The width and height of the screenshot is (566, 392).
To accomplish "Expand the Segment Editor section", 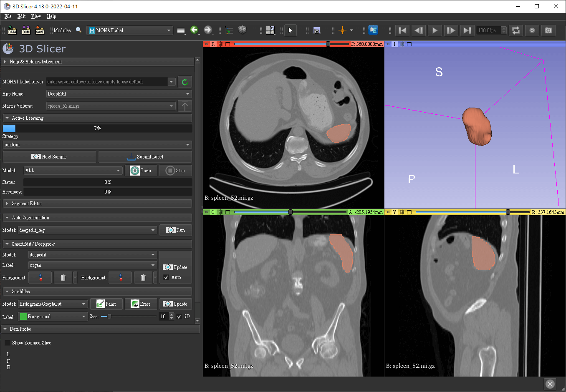I will pos(97,204).
